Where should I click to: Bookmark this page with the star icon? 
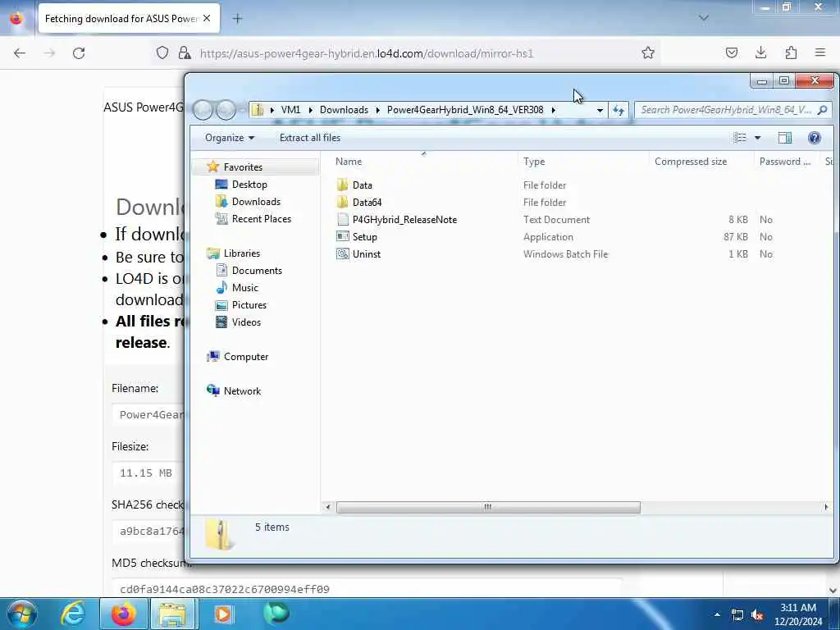[648, 52]
